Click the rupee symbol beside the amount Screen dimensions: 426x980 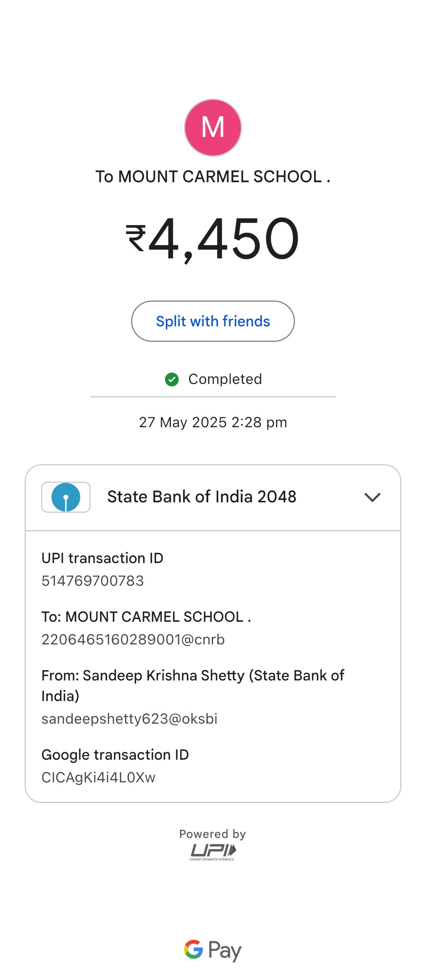[x=136, y=238]
